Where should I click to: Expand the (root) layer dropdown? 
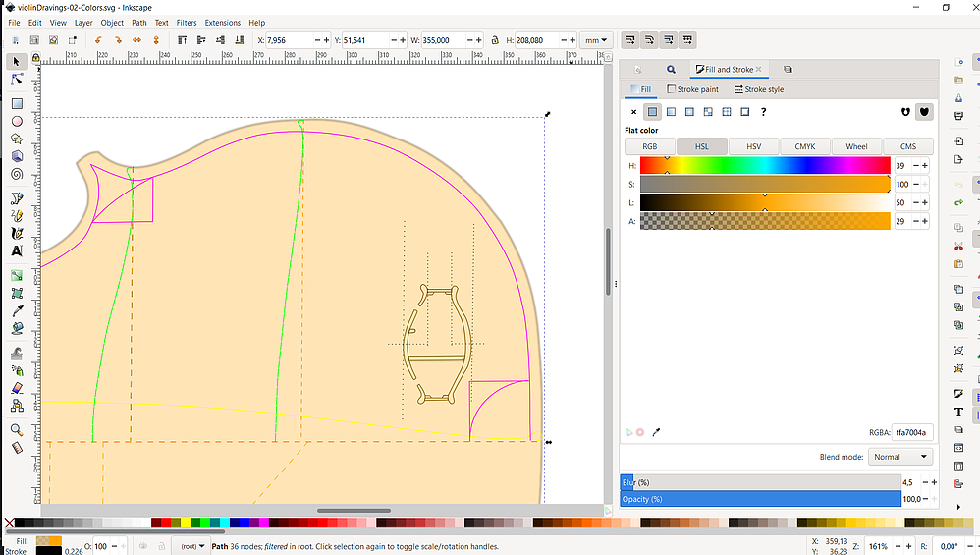(x=193, y=546)
